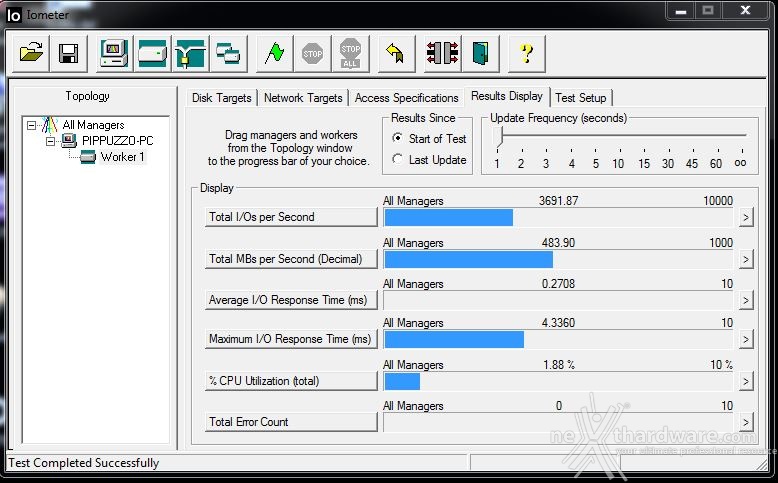The width and height of the screenshot is (778, 483).
Task: Switch to the Access Specifications tab
Action: pyautogui.click(x=406, y=98)
